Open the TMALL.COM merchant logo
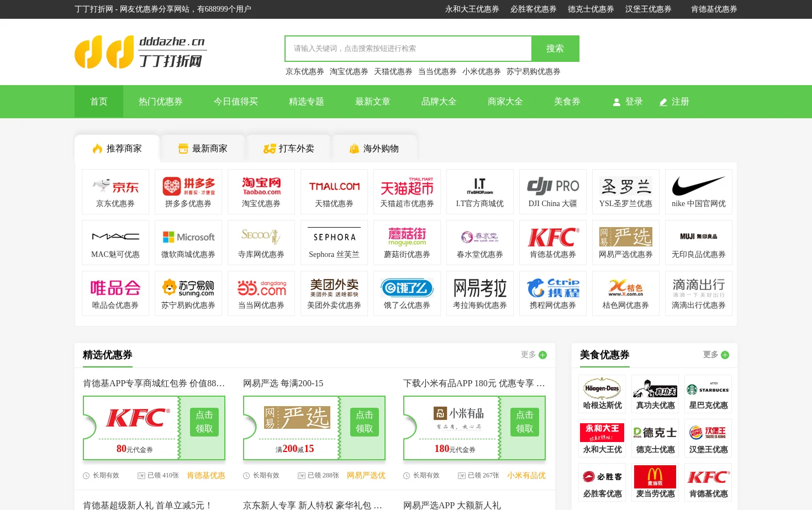Screen dimensions: 812x510 point(334,186)
